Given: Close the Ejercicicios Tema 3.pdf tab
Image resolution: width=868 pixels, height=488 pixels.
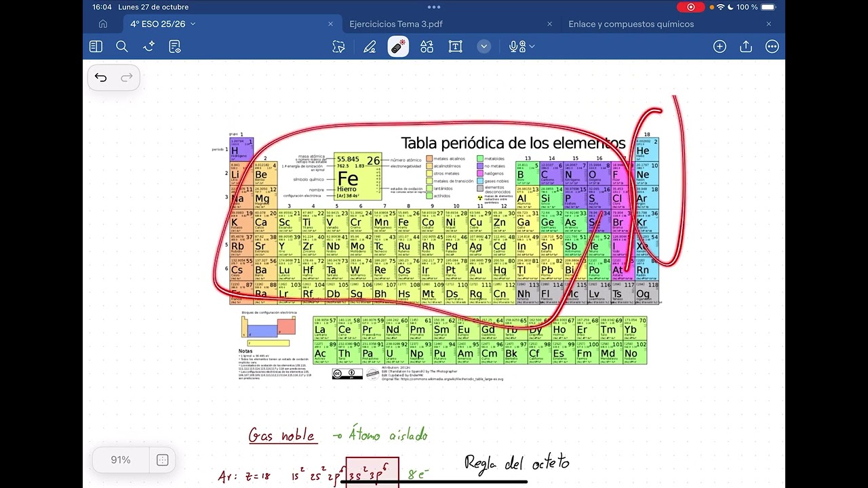Looking at the screenshot, I should 549,24.
